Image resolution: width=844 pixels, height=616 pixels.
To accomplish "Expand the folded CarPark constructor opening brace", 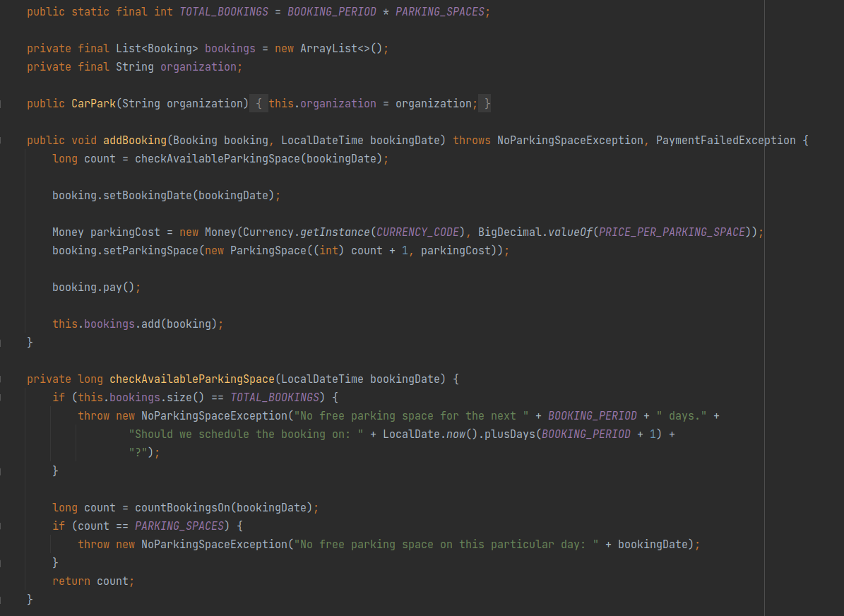I will point(259,103).
